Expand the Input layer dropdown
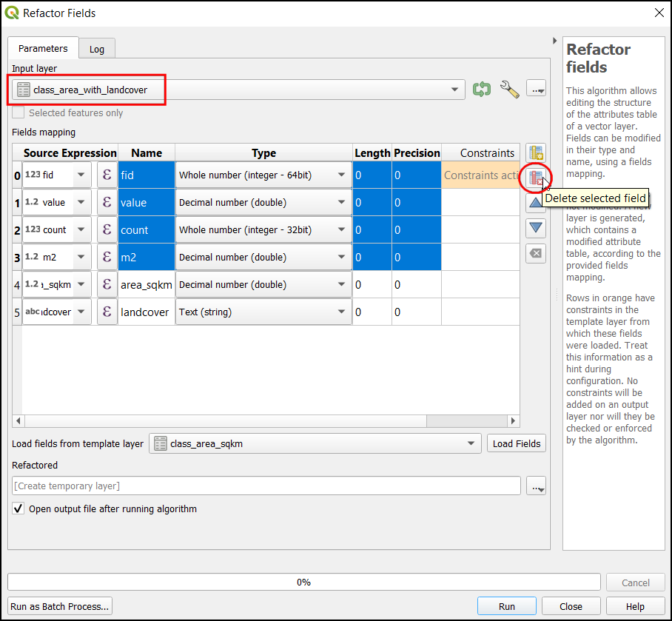672x621 pixels. click(454, 90)
